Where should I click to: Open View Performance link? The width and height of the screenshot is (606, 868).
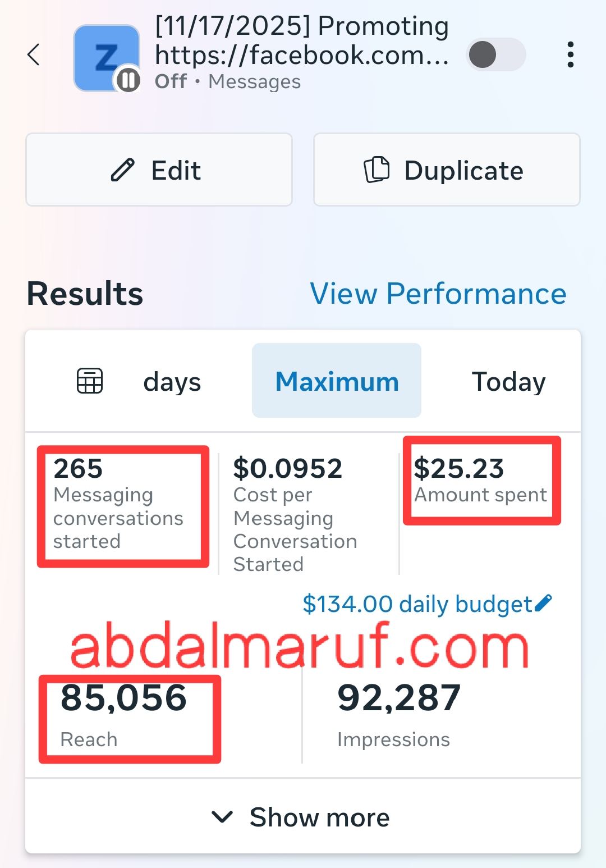438,294
